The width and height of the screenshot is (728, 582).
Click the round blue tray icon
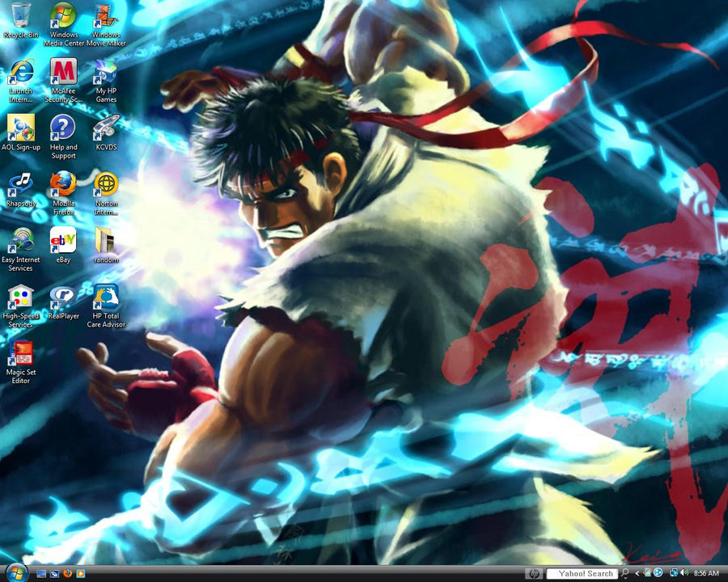tap(658, 573)
